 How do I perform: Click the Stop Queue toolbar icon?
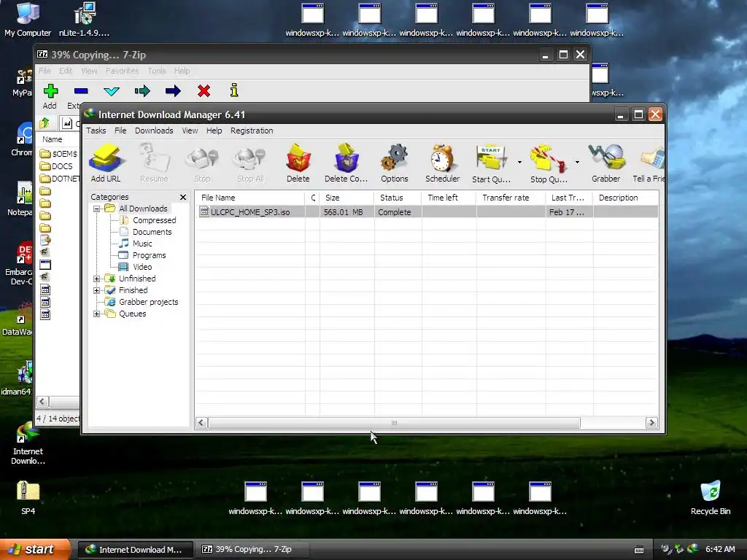click(549, 163)
